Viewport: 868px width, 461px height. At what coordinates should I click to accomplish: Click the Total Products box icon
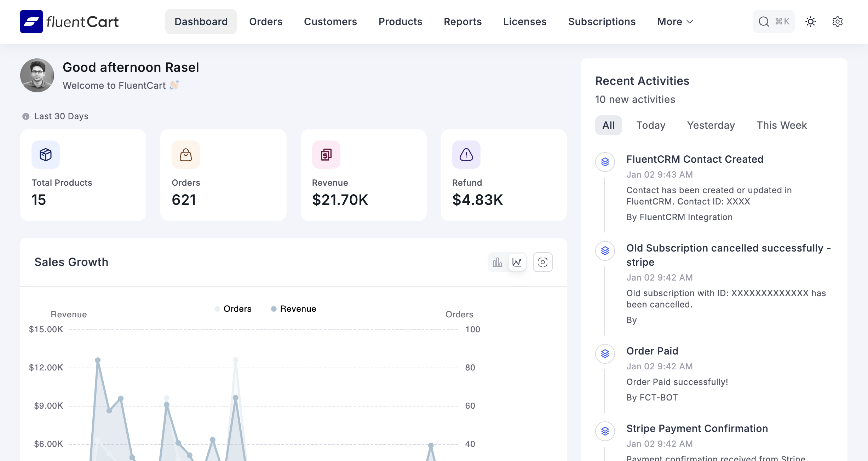coord(45,155)
